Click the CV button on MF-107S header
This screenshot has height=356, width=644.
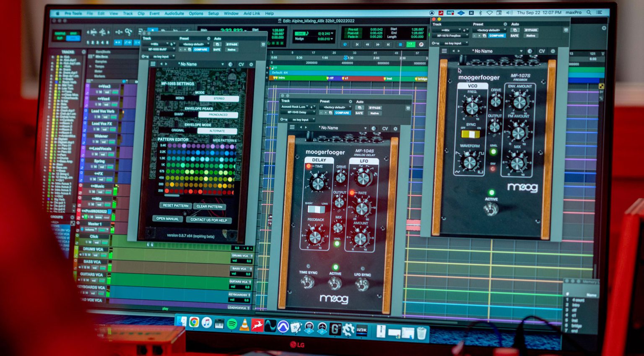pos(541,51)
